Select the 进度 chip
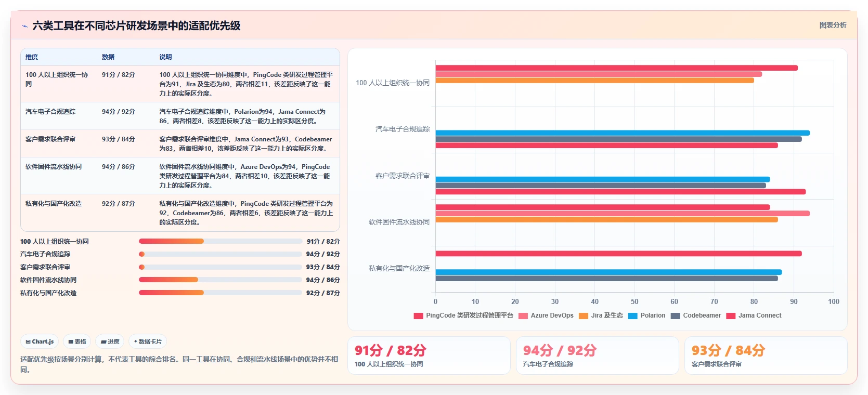Image resolution: width=868 pixels, height=395 pixels. (110, 341)
